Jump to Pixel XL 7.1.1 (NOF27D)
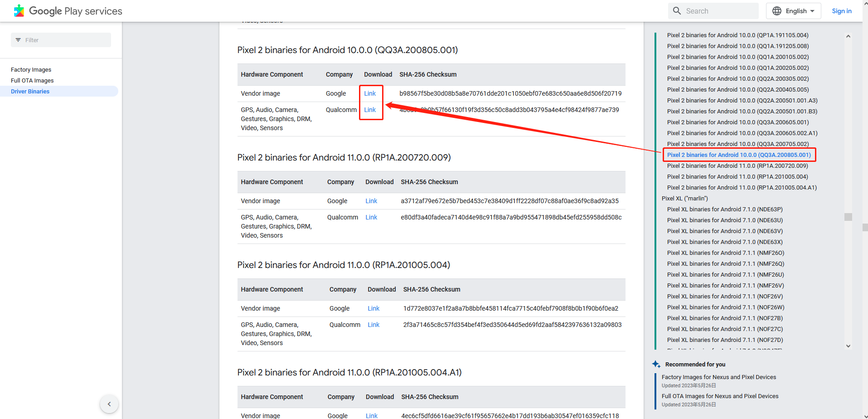Viewport: 868px width, 419px height. coord(725,340)
